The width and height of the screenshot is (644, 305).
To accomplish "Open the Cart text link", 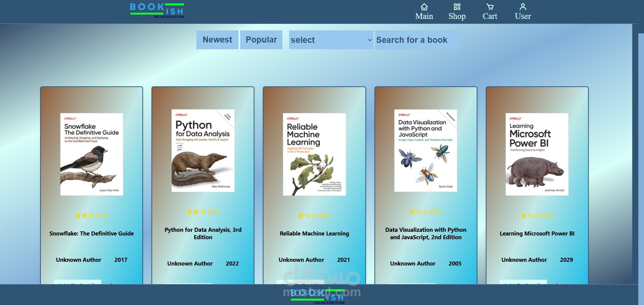I will point(490,16).
